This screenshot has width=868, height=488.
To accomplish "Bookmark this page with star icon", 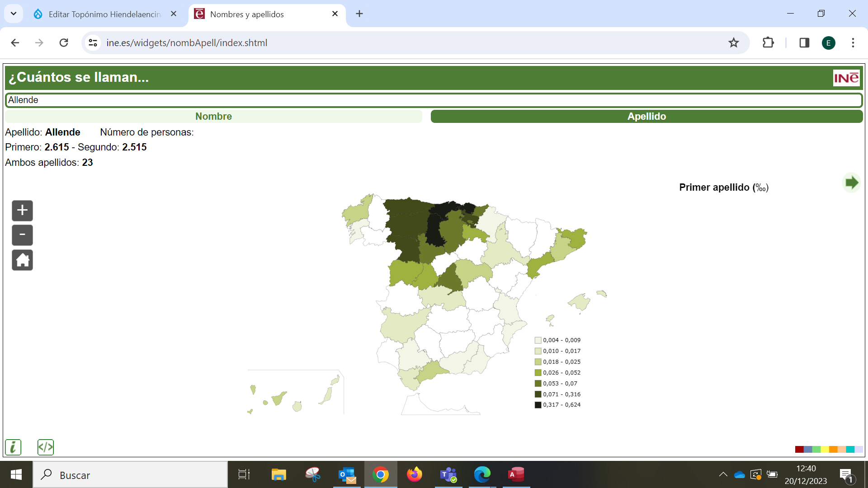I will [733, 43].
